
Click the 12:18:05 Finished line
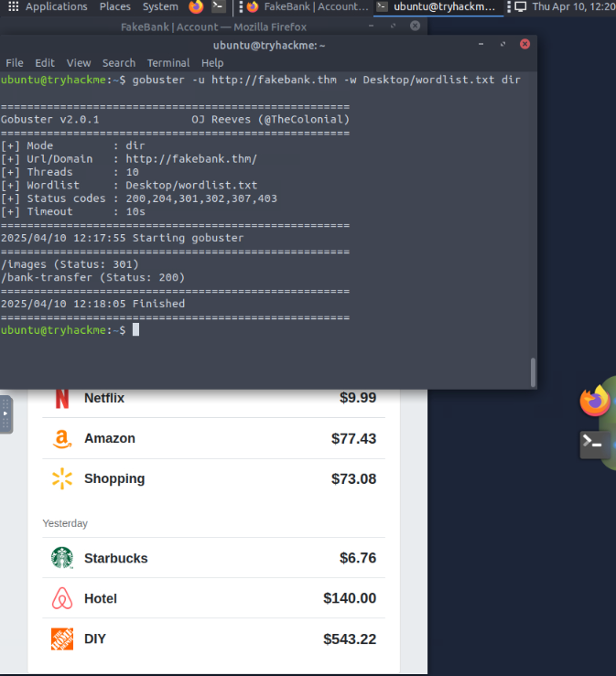coord(92,304)
